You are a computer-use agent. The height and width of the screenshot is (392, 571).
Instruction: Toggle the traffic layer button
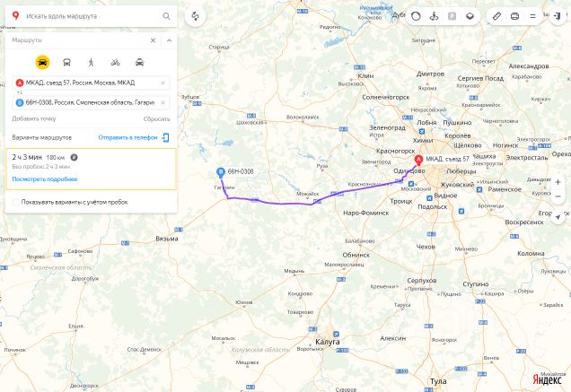point(416,16)
